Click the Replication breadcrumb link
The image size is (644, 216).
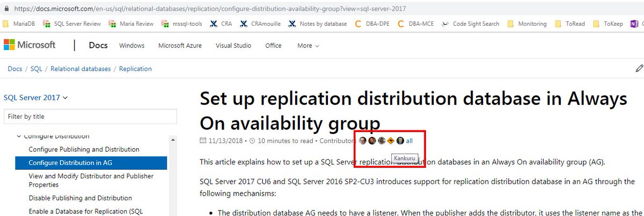click(x=135, y=69)
